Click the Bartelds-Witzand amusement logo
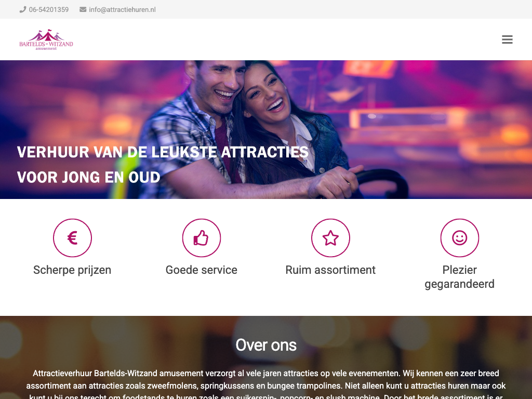 click(46, 39)
